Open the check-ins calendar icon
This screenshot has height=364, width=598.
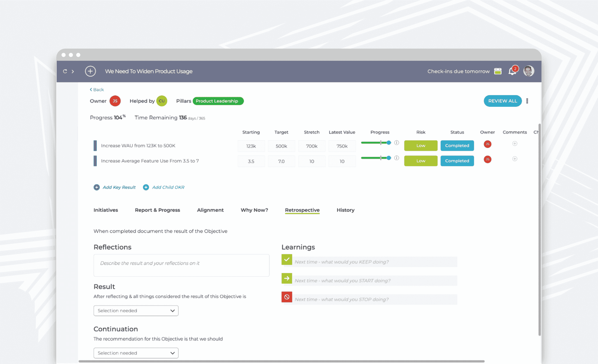(x=498, y=71)
